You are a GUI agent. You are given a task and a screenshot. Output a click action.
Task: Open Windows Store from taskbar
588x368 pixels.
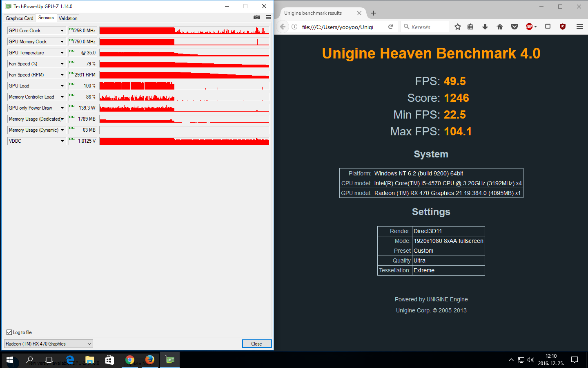109,360
